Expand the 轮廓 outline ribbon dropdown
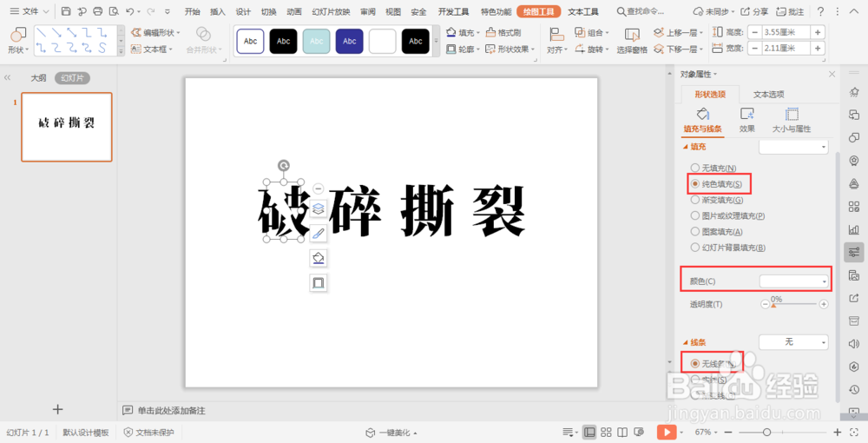 (x=478, y=50)
